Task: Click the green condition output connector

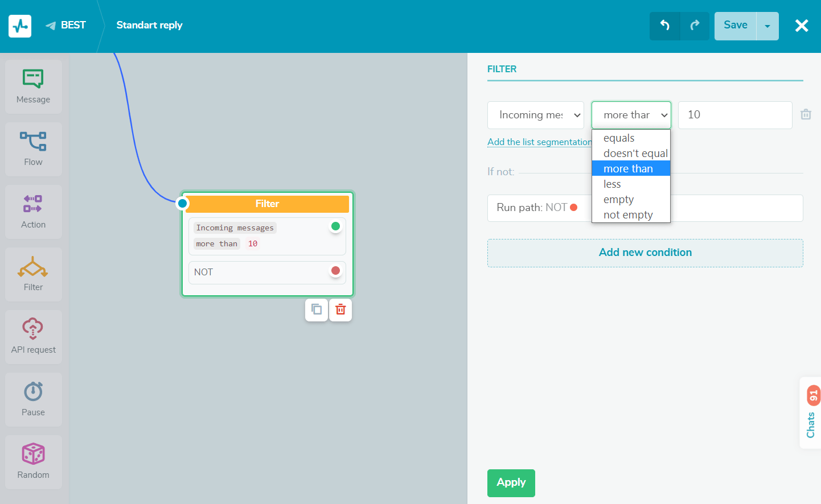Action: [335, 226]
